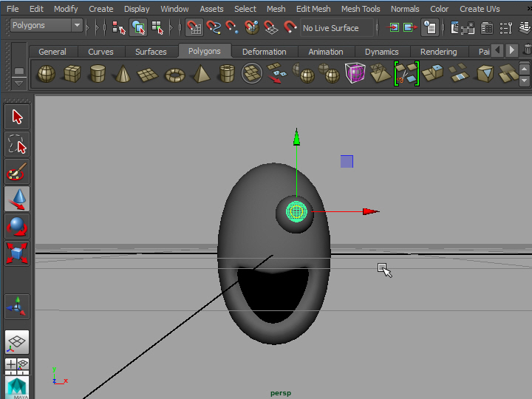Image resolution: width=532 pixels, height=399 pixels.
Task: Toggle snap to curves
Action: click(x=214, y=28)
